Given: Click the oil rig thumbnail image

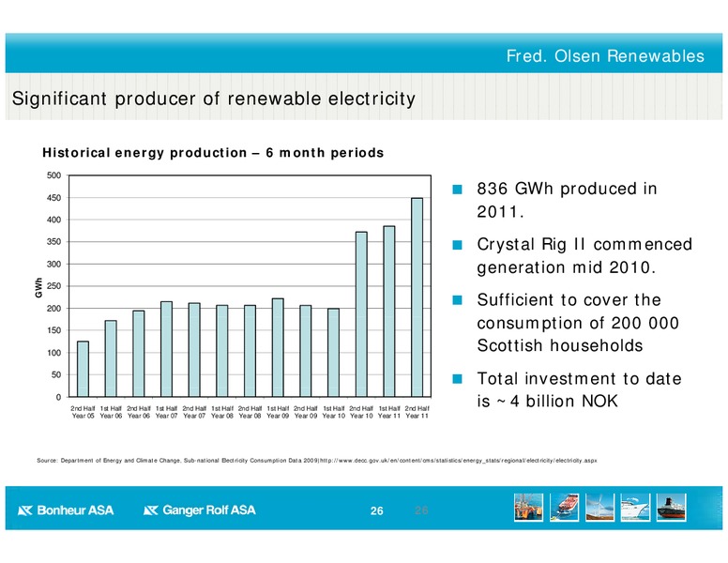Looking at the screenshot, I should pos(528,508).
